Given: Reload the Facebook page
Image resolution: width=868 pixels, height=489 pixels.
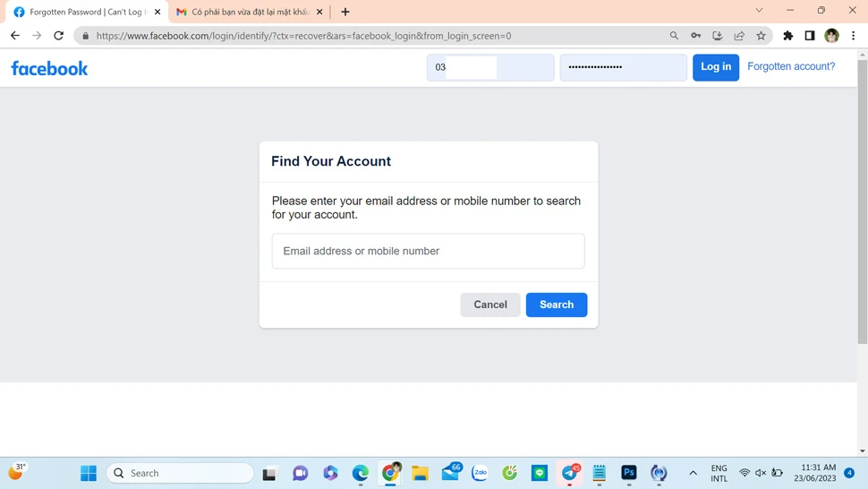Looking at the screenshot, I should click(59, 36).
